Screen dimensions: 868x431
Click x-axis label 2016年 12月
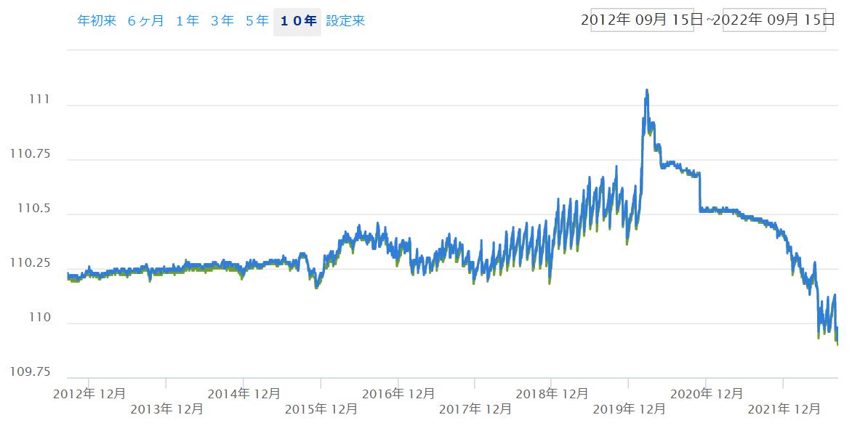(x=398, y=394)
